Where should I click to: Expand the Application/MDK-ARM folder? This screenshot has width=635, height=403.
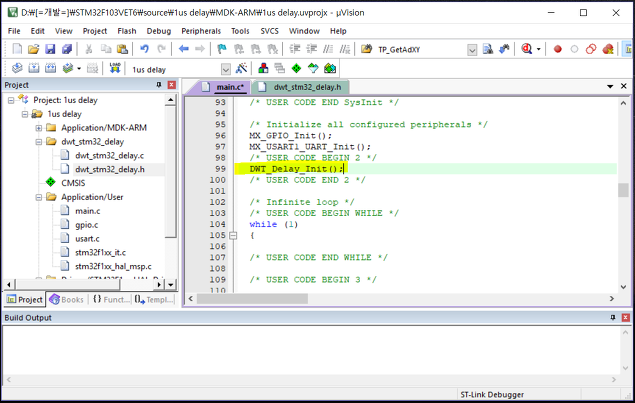click(38, 128)
